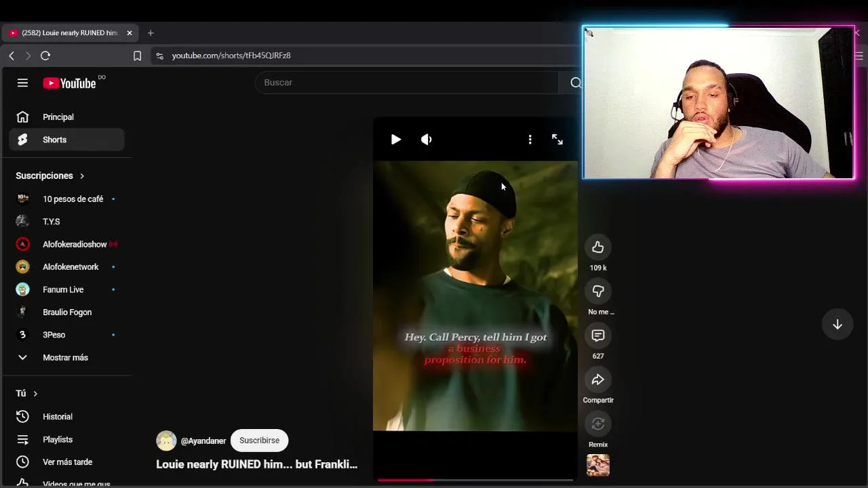Viewport: 868px width, 488px height.
Task: Click the Remix button
Action: 598,424
